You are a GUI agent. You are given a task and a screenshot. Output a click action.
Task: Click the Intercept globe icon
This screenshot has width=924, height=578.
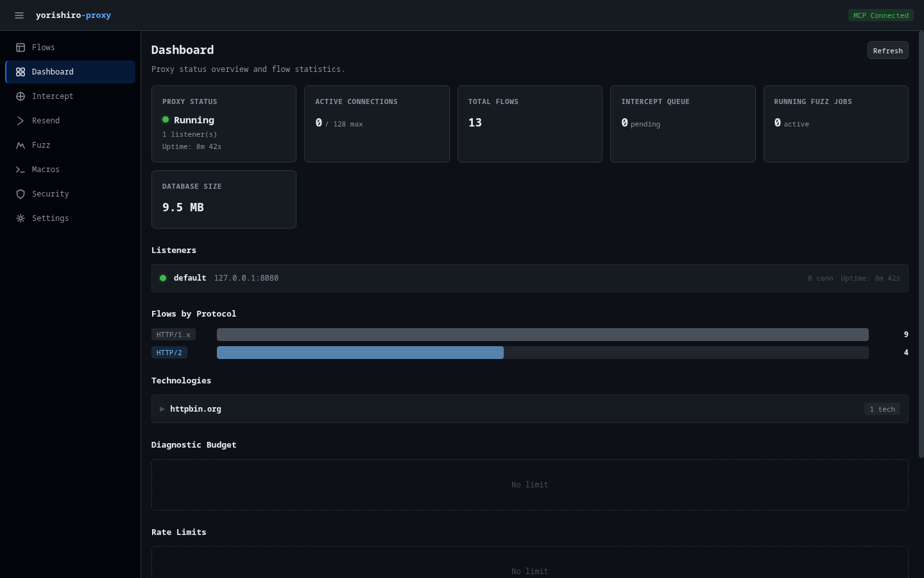click(21, 96)
